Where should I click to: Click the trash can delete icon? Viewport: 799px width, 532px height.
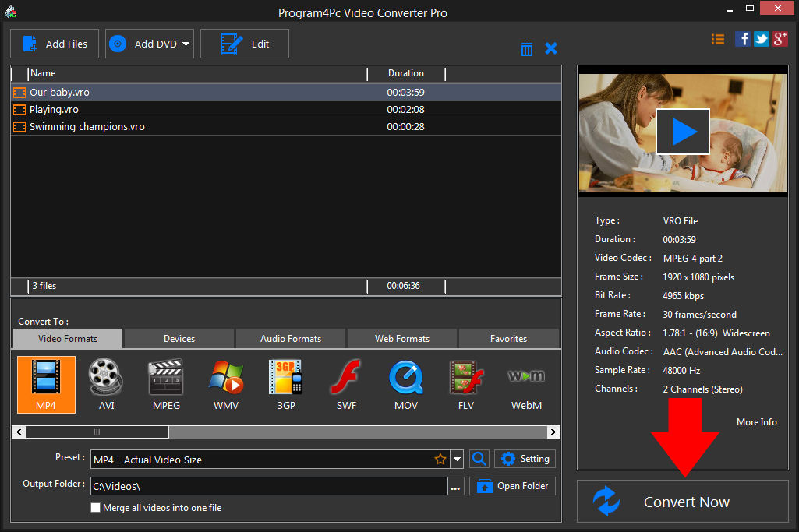click(527, 48)
